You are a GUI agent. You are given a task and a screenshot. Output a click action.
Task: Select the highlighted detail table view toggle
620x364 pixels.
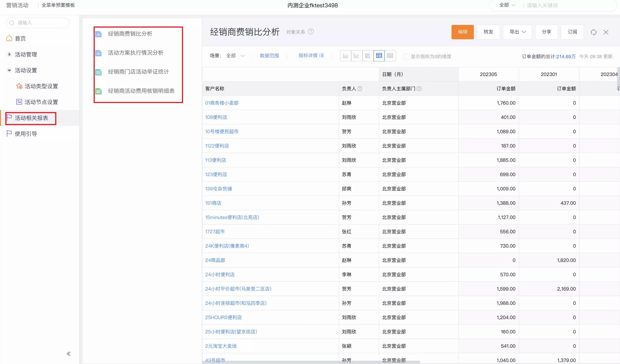(x=379, y=56)
